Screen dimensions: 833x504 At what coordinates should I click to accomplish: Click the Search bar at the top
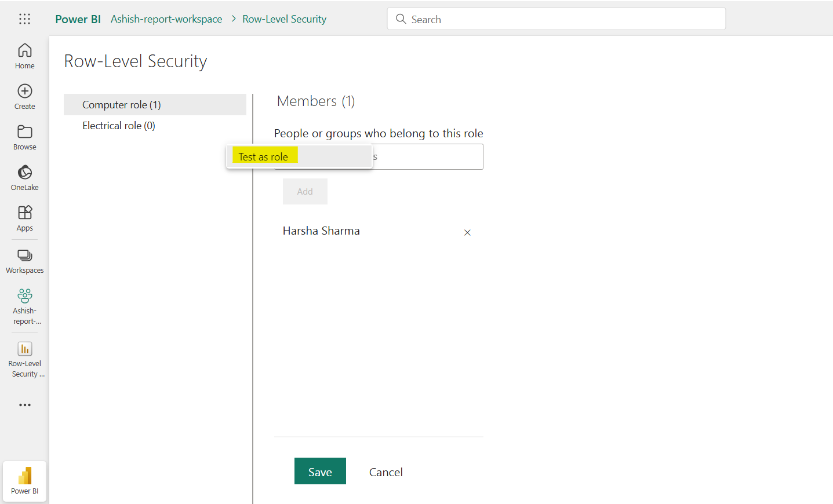pyautogui.click(x=555, y=19)
